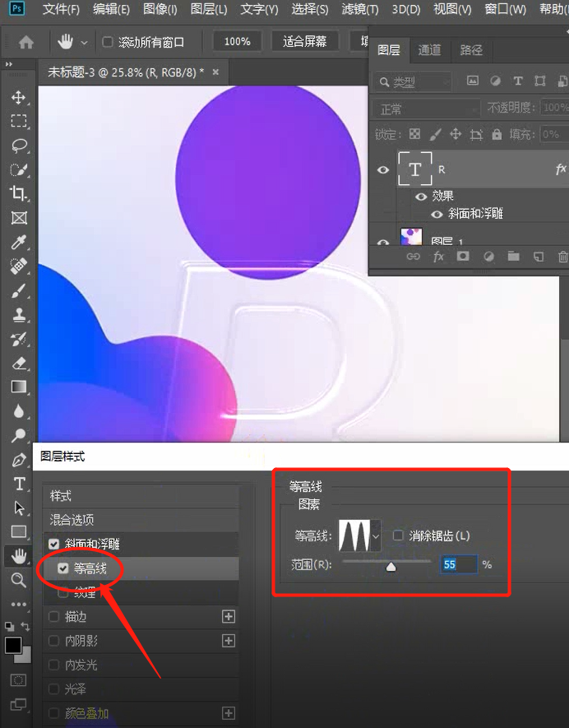Create new fill or adjustment layer
Viewport: 569px width, 728px height.
488,257
